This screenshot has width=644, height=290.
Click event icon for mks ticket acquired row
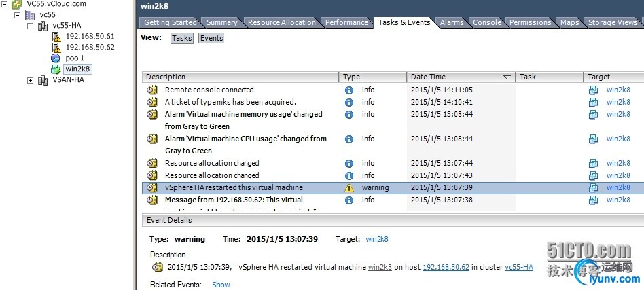pos(152,103)
